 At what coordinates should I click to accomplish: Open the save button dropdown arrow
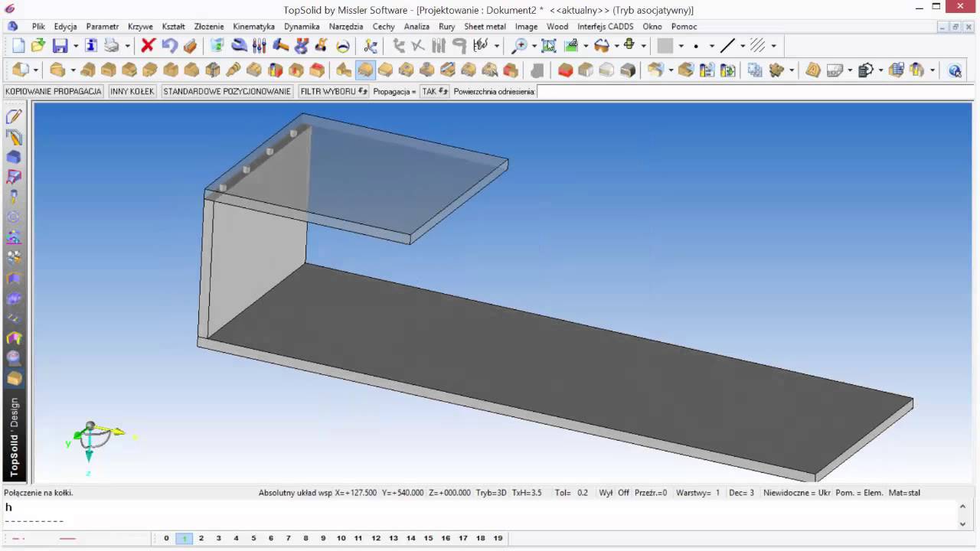click(x=75, y=46)
